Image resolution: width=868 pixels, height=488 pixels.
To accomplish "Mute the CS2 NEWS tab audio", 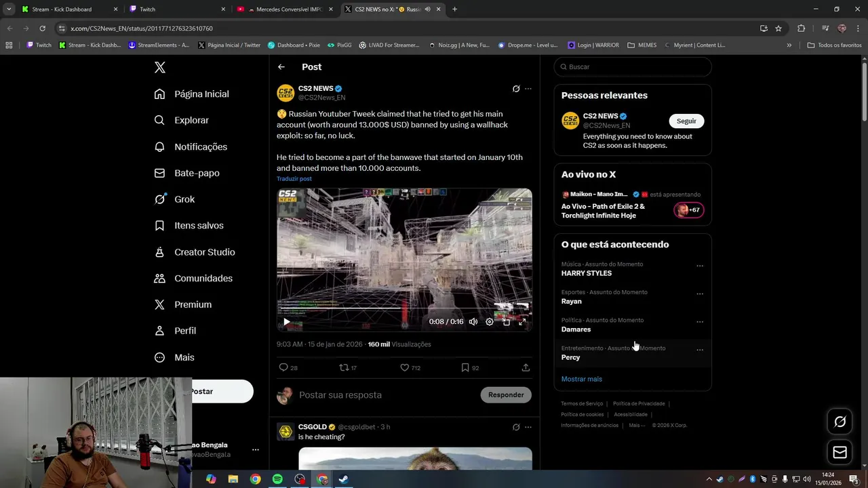I will pos(427,9).
